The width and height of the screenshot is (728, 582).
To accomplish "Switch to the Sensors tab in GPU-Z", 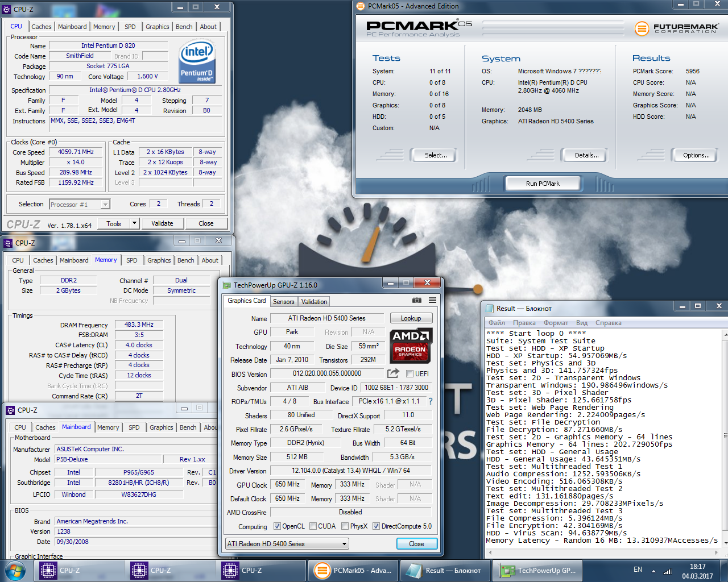I will (x=283, y=302).
